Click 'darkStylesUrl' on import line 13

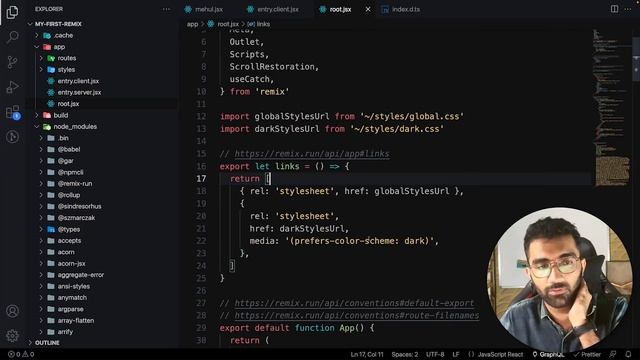[x=287, y=129]
